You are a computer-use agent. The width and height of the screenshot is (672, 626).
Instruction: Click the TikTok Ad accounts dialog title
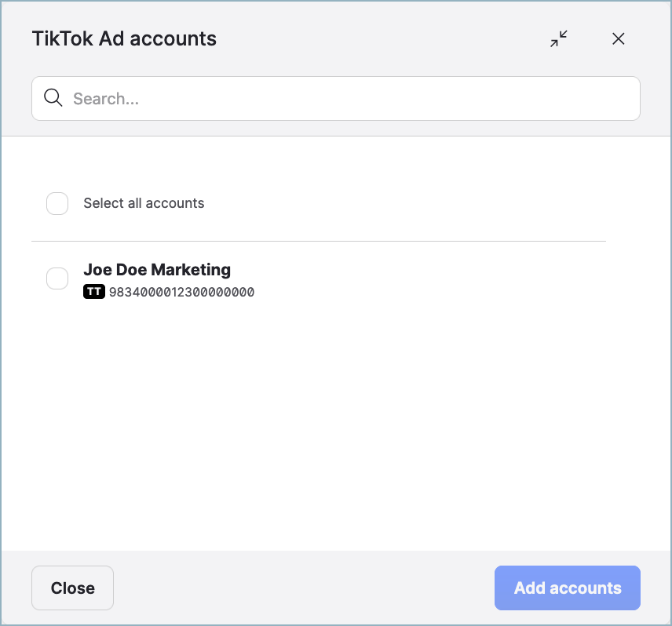[x=124, y=38]
